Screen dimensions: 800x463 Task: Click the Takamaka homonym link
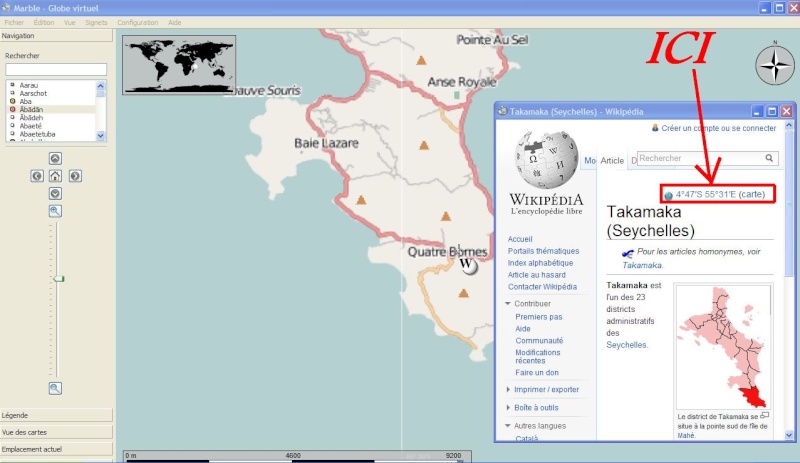coord(642,265)
